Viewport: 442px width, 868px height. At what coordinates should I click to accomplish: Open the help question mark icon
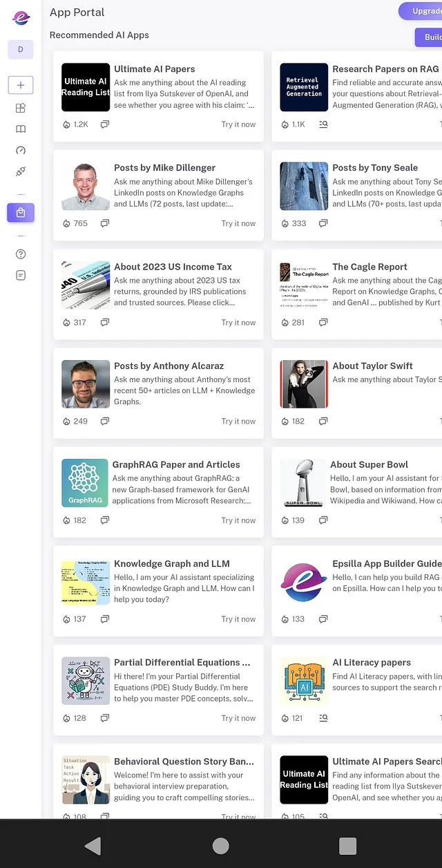point(21,254)
